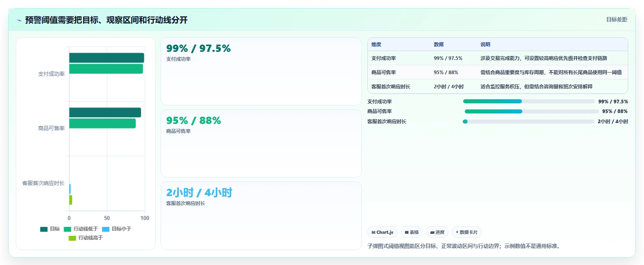Click the 目标差距 label in the header

pyautogui.click(x=616, y=19)
